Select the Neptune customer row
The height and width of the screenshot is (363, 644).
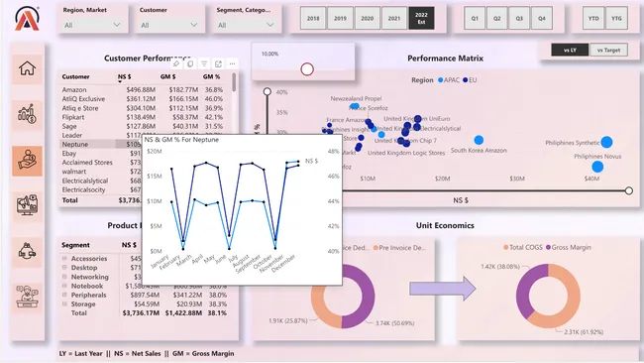point(101,144)
